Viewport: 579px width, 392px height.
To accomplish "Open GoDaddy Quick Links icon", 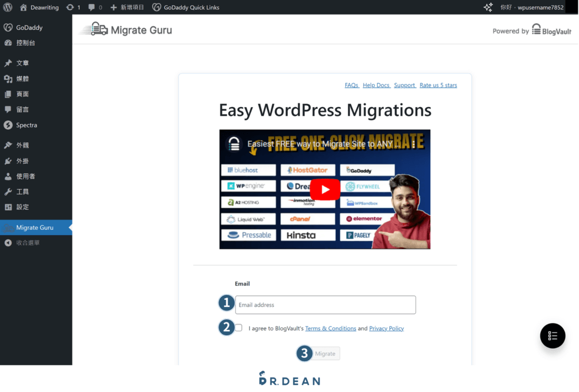I will pos(156,7).
